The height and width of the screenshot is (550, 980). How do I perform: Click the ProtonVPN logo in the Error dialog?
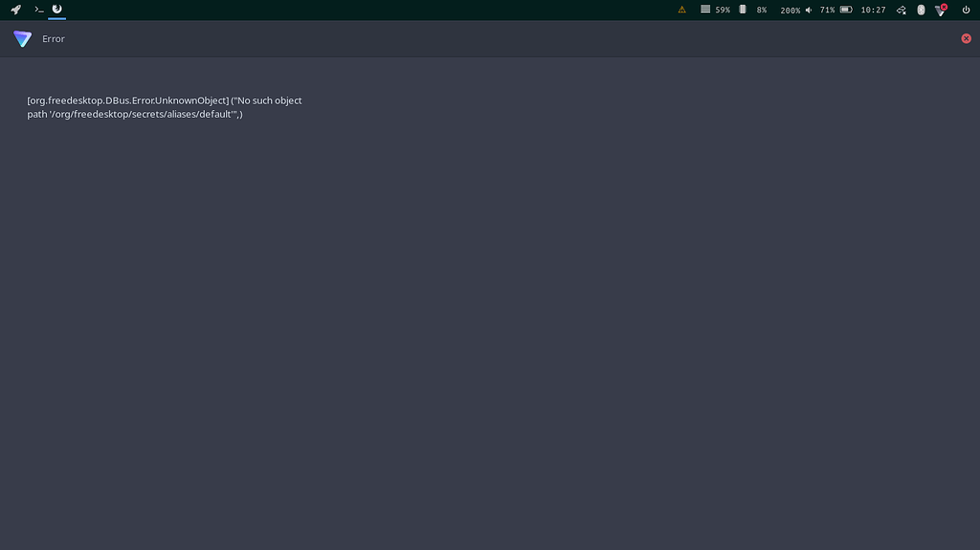(x=23, y=39)
